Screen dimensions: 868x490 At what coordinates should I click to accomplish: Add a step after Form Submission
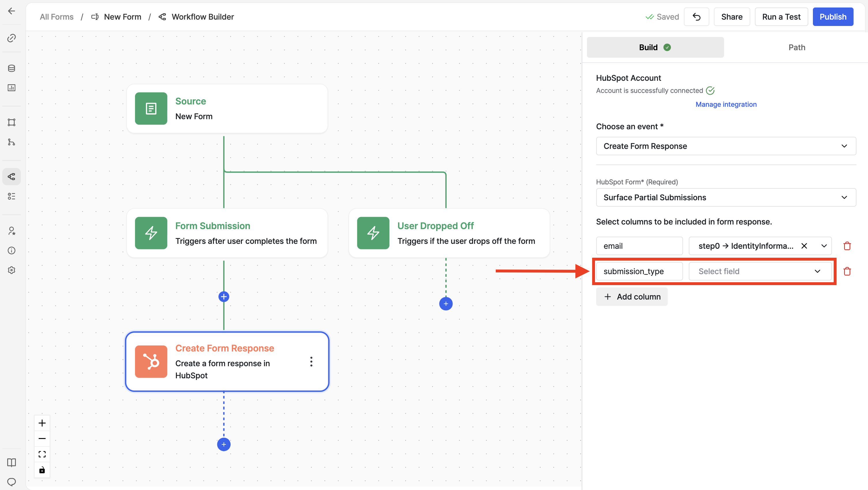point(224,297)
